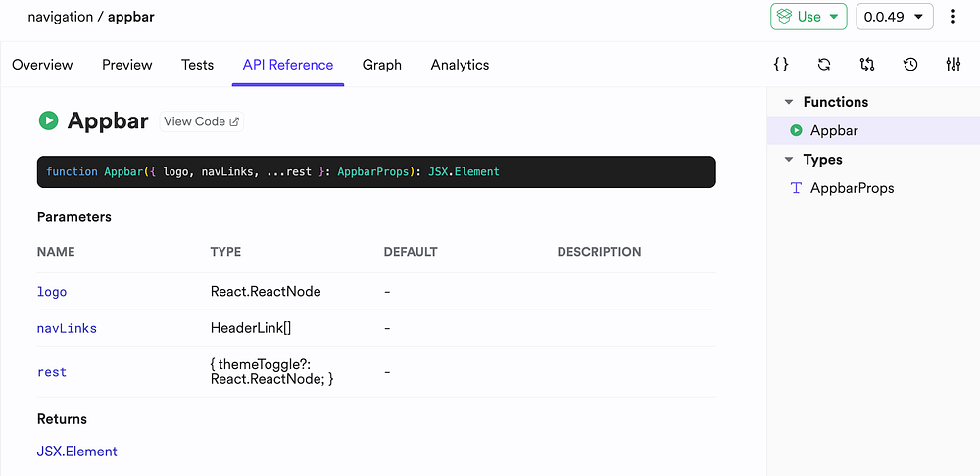Click the circular refresh arrows icon

[824, 65]
